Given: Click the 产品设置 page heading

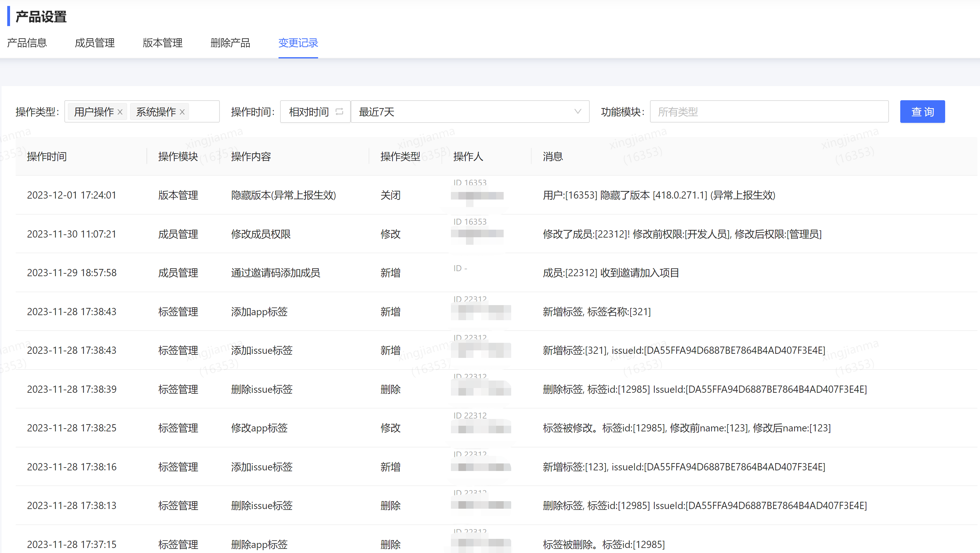Looking at the screenshot, I should coord(41,17).
